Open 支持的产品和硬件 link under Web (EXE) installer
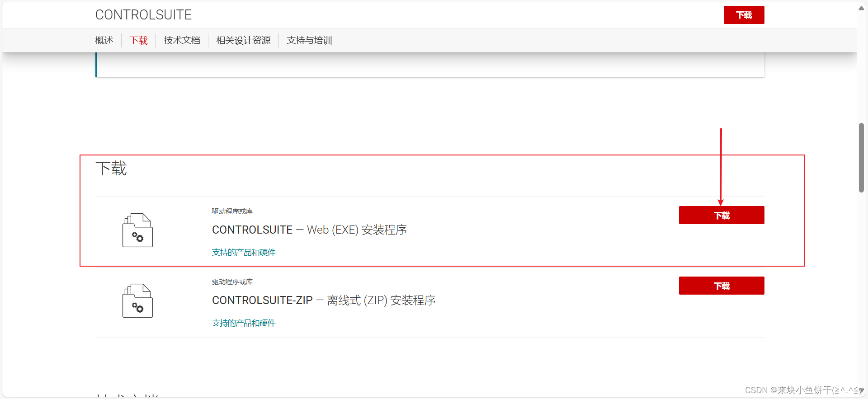This screenshot has width=868, height=399. 244,253
